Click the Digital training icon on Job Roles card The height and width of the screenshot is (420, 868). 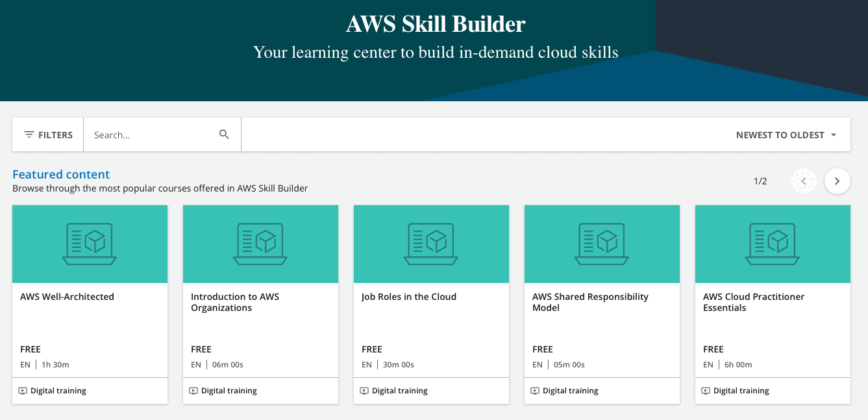click(x=364, y=390)
